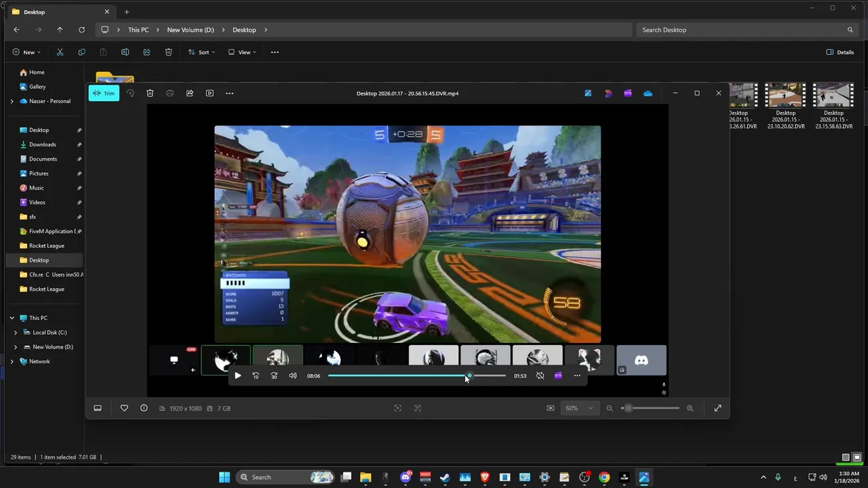Open Downloads in Quick access
Image resolution: width=868 pixels, height=488 pixels.
43,144
